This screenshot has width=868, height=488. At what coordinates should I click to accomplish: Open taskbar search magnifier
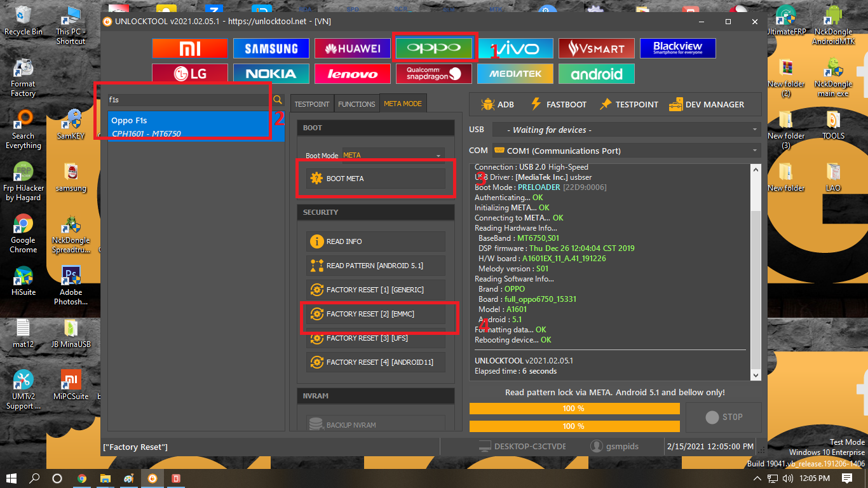34,478
